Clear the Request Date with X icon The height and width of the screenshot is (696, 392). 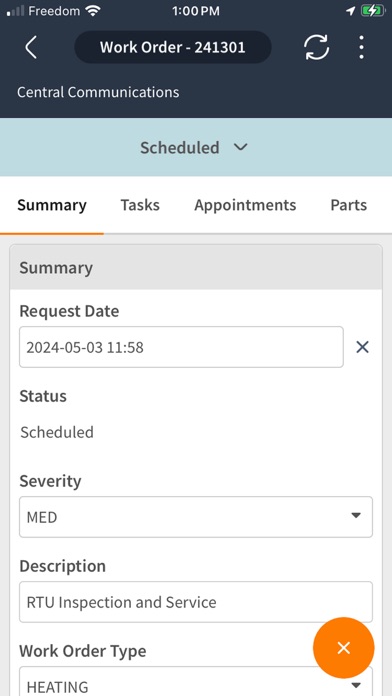pos(362,347)
